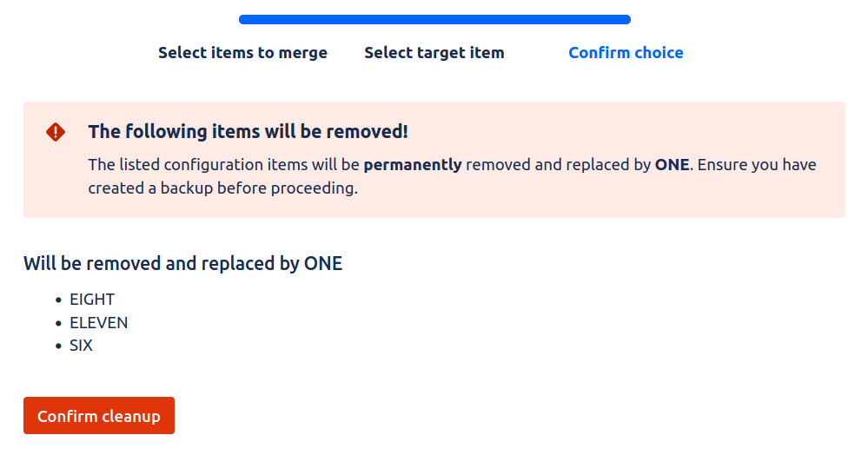Click the bold word "permanently" in warning

[413, 164]
